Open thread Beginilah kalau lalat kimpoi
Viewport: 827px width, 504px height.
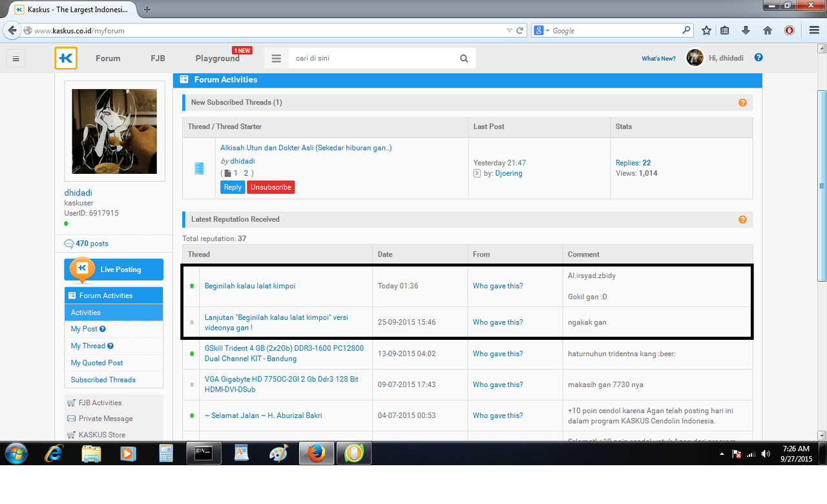[250, 286]
